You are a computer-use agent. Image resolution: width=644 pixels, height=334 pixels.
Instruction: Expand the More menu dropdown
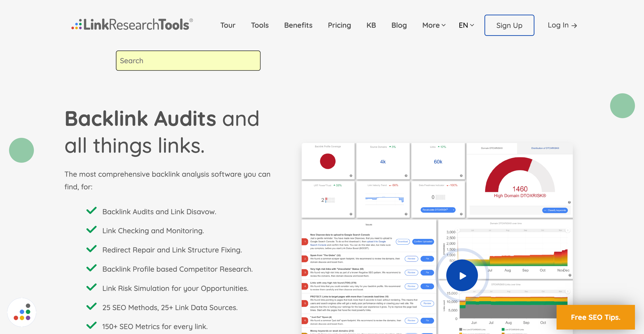(434, 25)
